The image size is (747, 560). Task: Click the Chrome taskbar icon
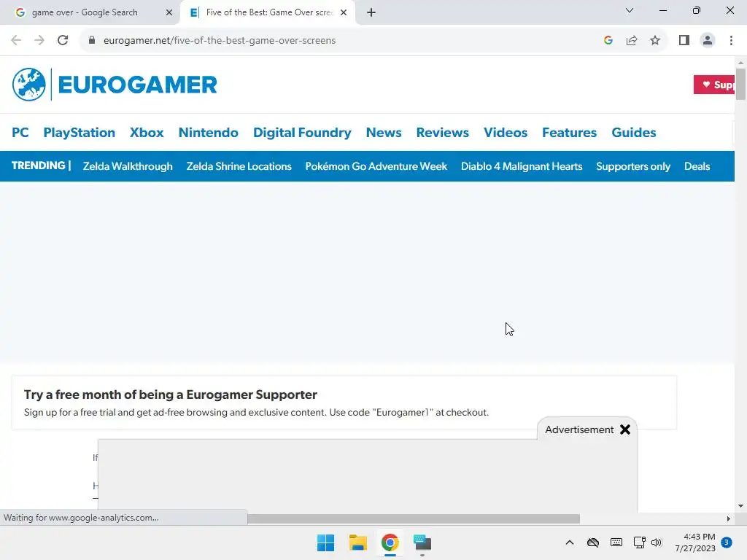390,542
